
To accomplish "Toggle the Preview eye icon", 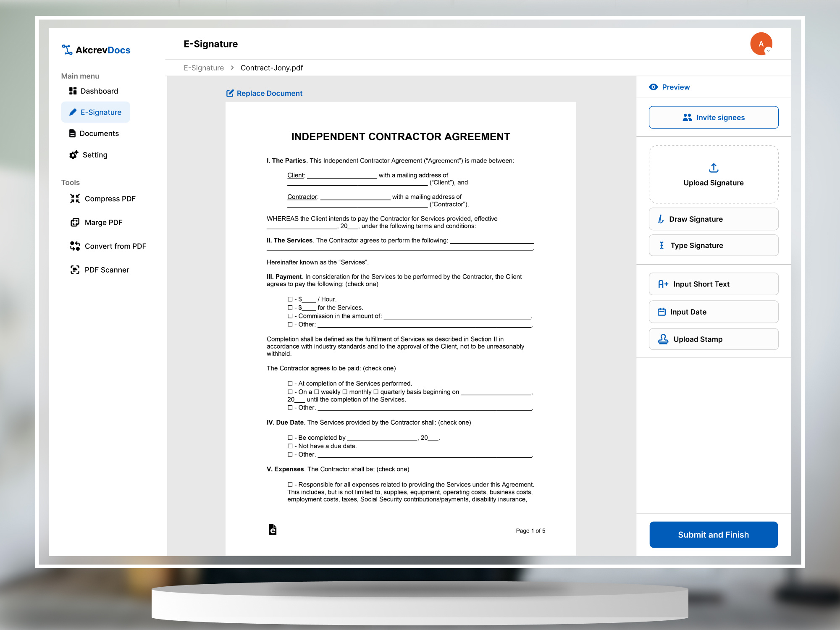I will pos(653,87).
